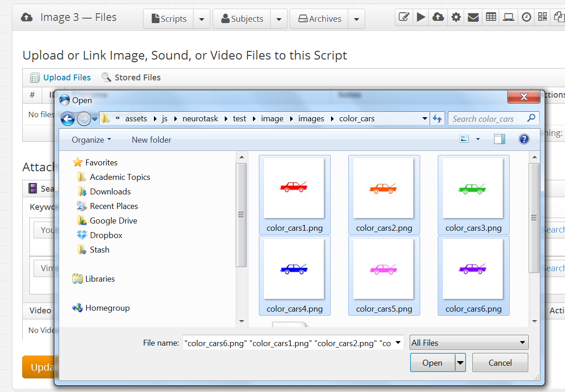565x392 pixels.
Task: Open the Subjects dropdown arrow
Action: tap(278, 19)
